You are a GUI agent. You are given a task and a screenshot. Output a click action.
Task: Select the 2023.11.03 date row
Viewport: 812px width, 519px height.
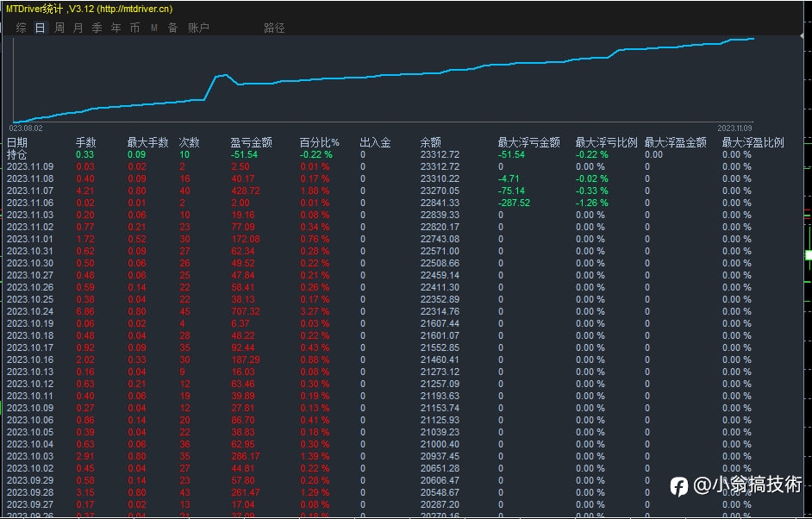30,215
